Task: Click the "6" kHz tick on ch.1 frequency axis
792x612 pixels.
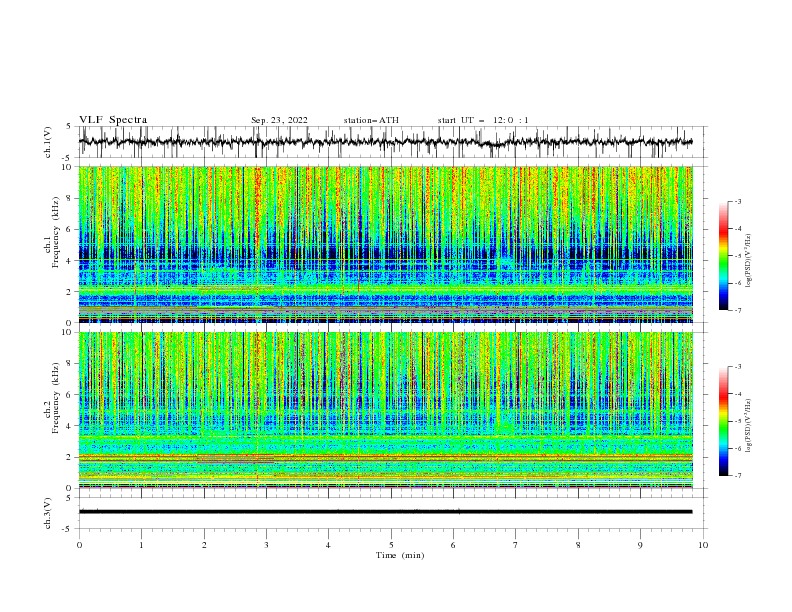Action: coord(70,230)
